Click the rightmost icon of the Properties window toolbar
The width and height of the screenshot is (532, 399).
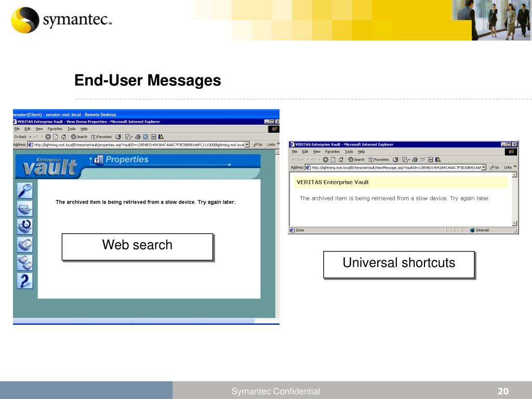161,137
